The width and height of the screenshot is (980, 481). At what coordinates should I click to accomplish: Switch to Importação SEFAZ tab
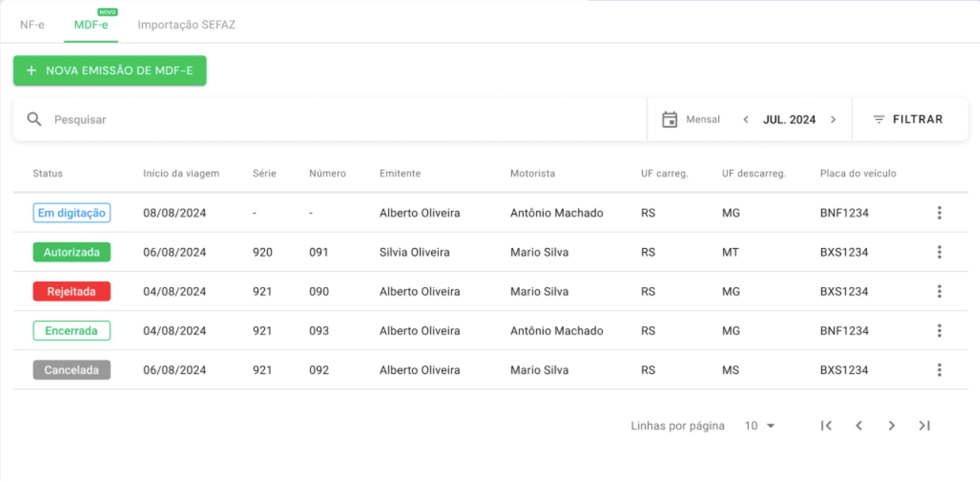tap(186, 24)
